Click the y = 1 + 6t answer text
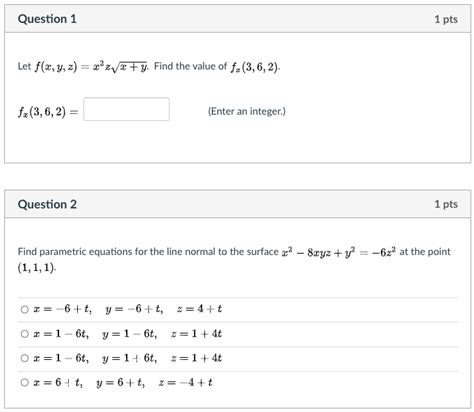Image resolution: width=474 pixels, height=412 pixels. click(130, 358)
